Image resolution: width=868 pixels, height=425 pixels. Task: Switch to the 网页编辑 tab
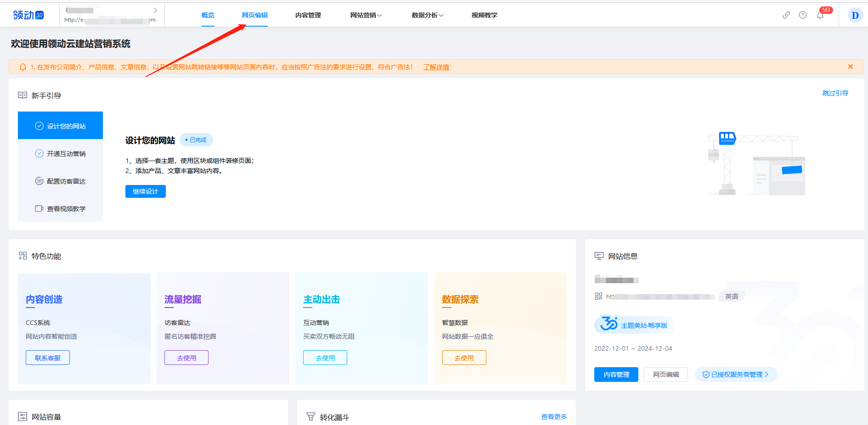254,15
